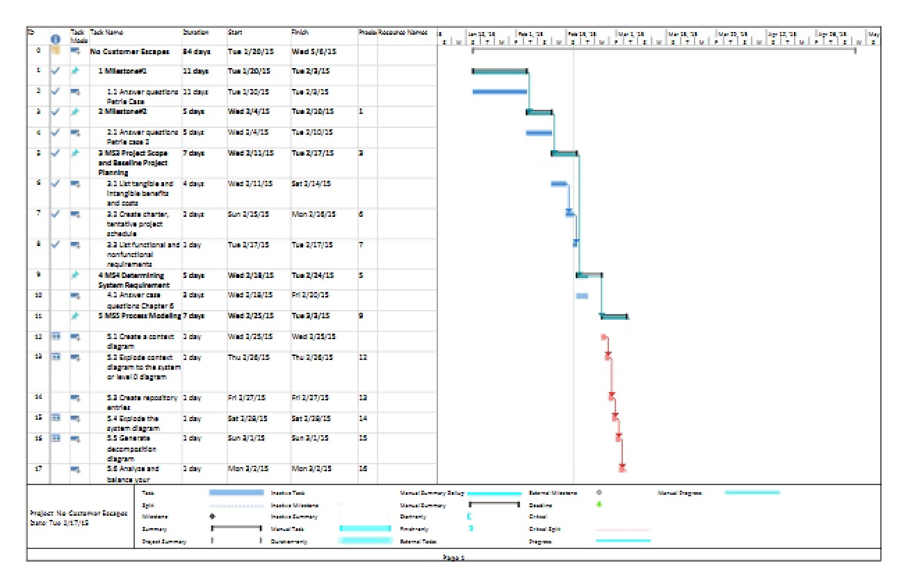Click the blue info indicator column header icon

[x=56, y=40]
